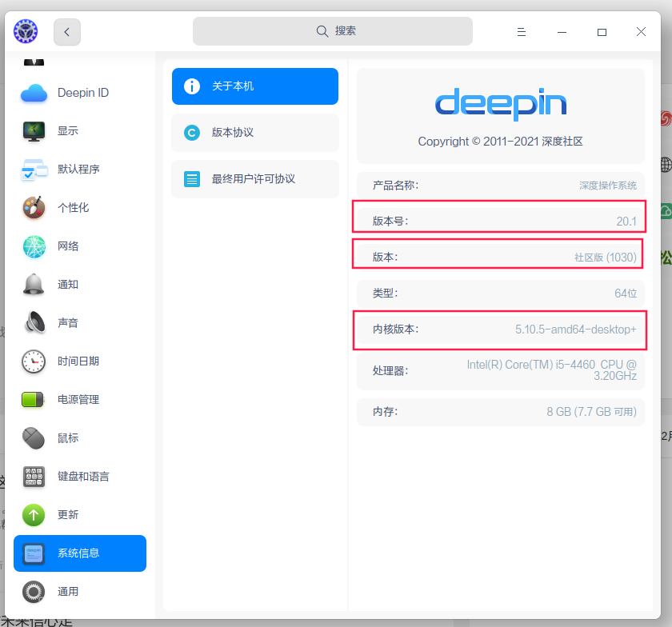Click the deepin logo
The image size is (672, 627).
click(x=501, y=104)
